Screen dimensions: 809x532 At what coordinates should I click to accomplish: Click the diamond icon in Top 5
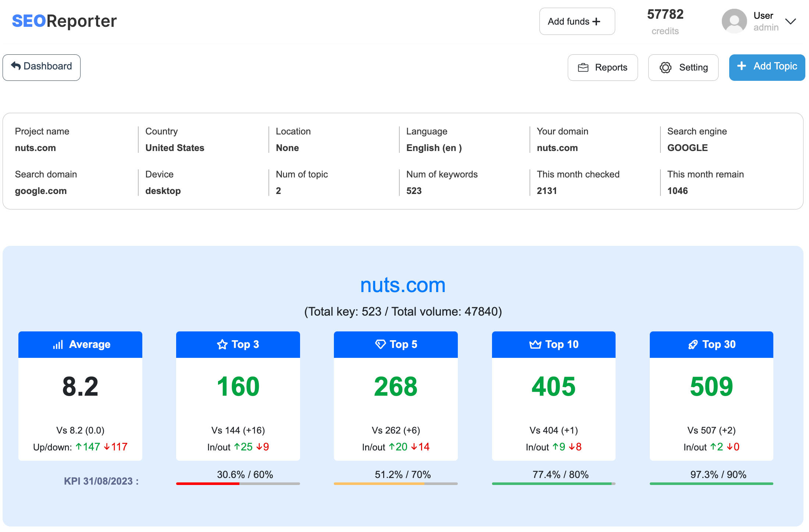380,344
